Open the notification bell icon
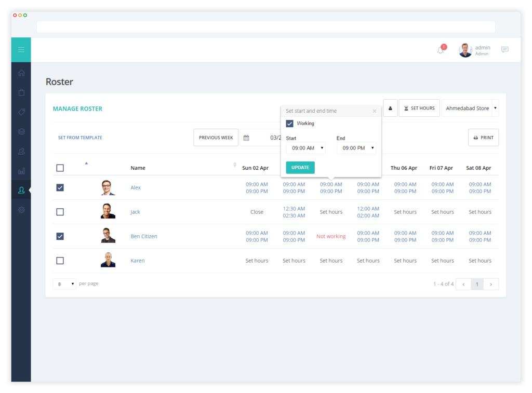Image resolution: width=532 pixels, height=393 pixels. [441, 50]
